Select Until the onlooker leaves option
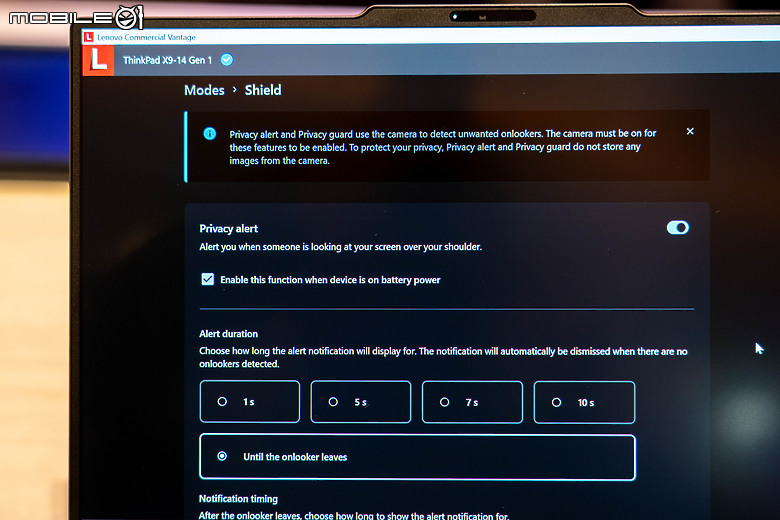The width and height of the screenshot is (780, 520). click(417, 457)
